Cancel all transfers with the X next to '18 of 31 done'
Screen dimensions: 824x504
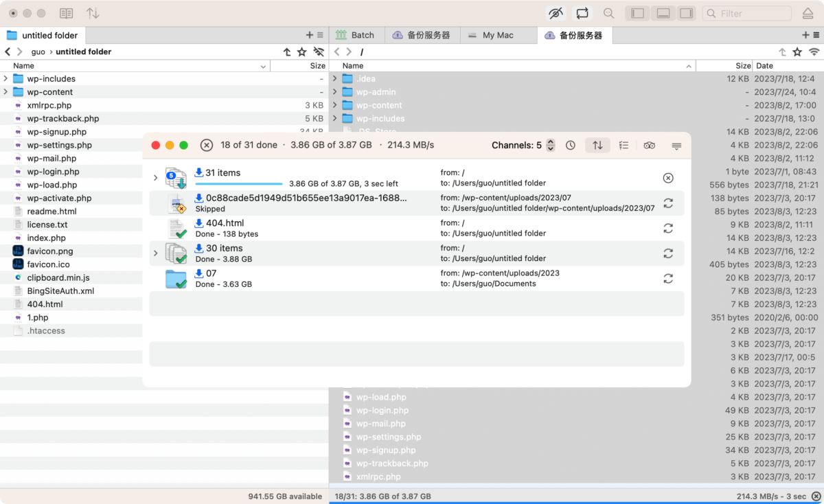point(206,145)
